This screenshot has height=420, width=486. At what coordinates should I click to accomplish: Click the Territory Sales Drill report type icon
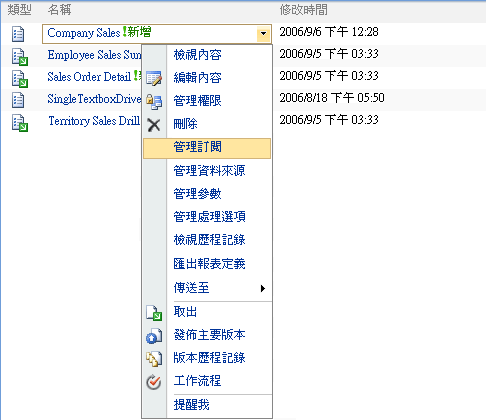20,123
